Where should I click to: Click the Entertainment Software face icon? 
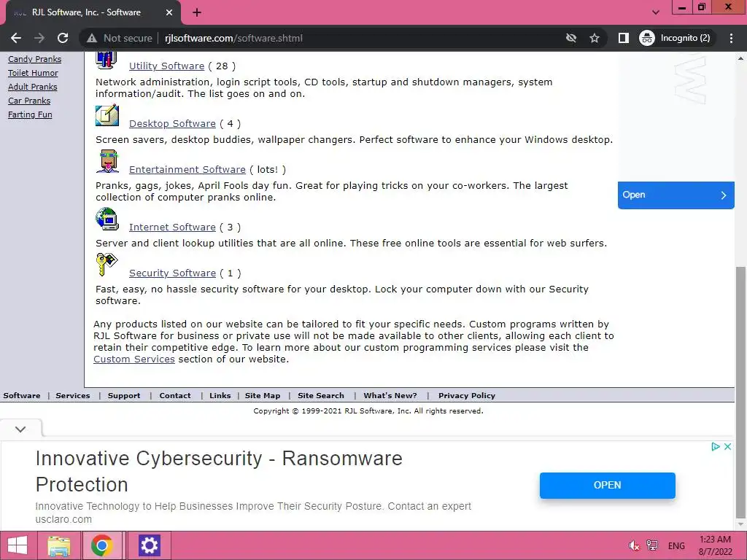[108, 161]
